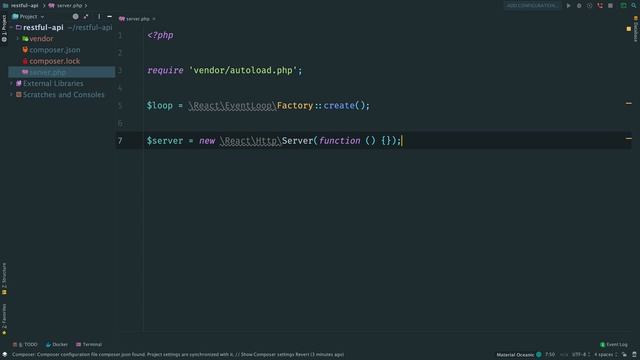Click the create method call
Screen dimensions: 640x360
pyautogui.click(x=339, y=106)
